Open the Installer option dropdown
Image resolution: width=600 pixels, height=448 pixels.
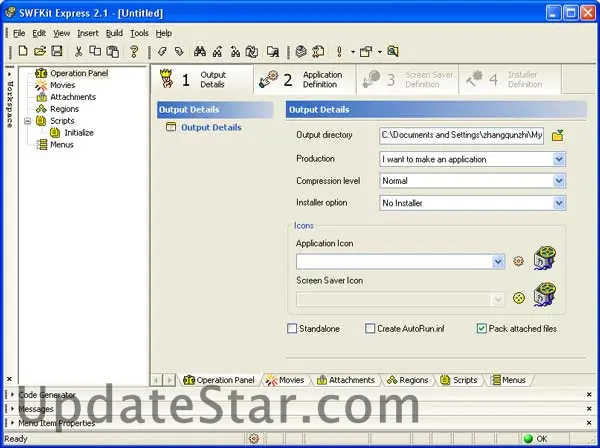coord(559,203)
